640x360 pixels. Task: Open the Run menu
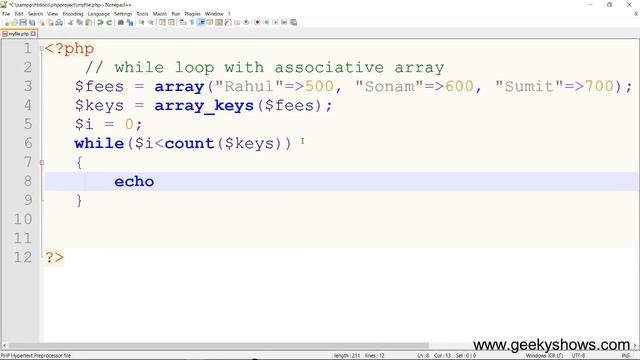(176, 14)
